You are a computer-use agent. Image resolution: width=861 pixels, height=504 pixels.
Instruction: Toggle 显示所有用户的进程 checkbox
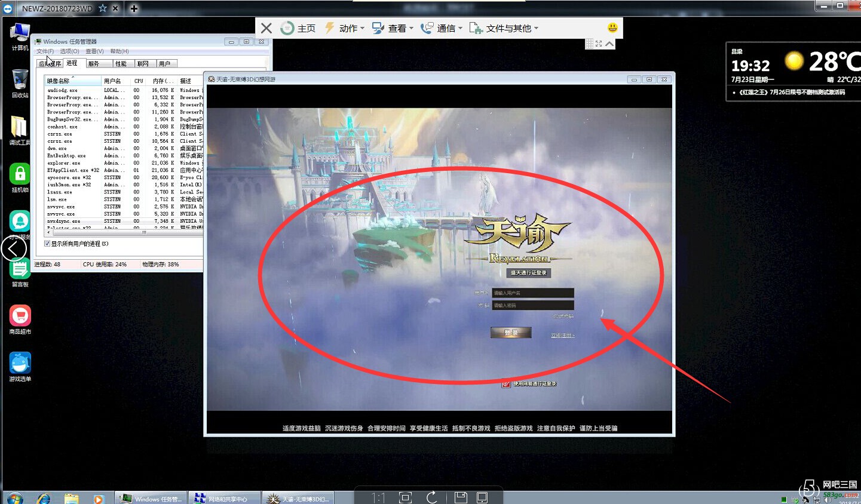click(47, 244)
